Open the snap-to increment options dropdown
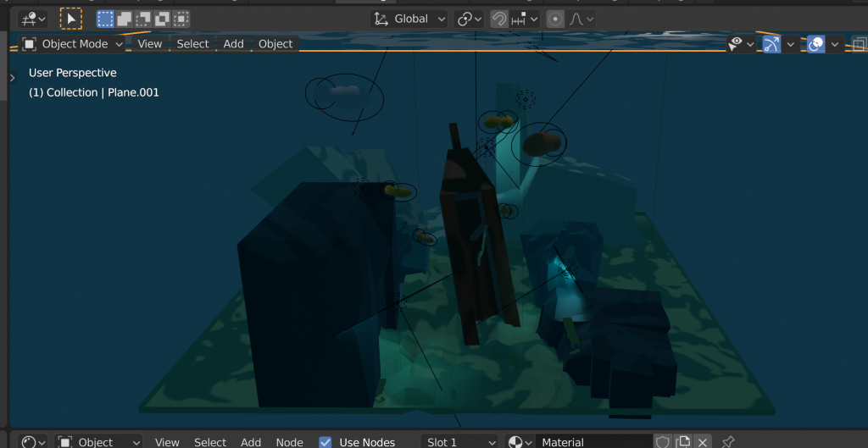The height and width of the screenshot is (448, 868). [x=525, y=19]
